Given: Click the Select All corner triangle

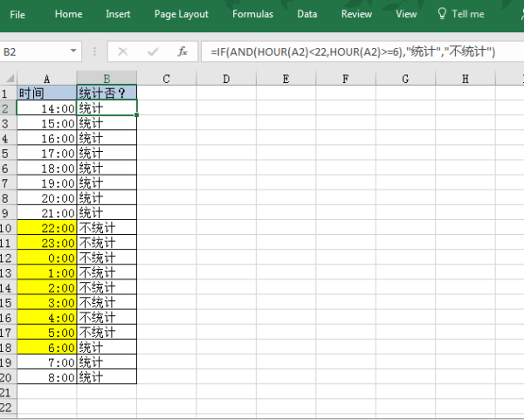Looking at the screenshot, I should click(8, 79).
